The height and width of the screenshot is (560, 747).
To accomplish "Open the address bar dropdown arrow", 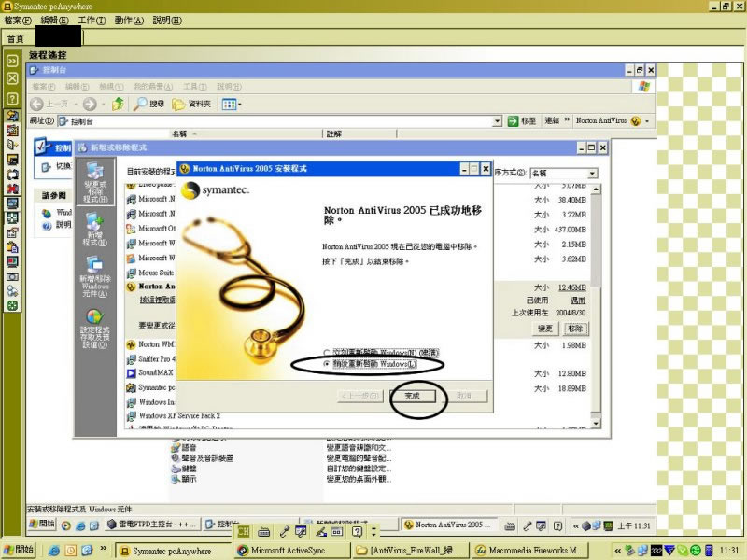I will (x=497, y=121).
